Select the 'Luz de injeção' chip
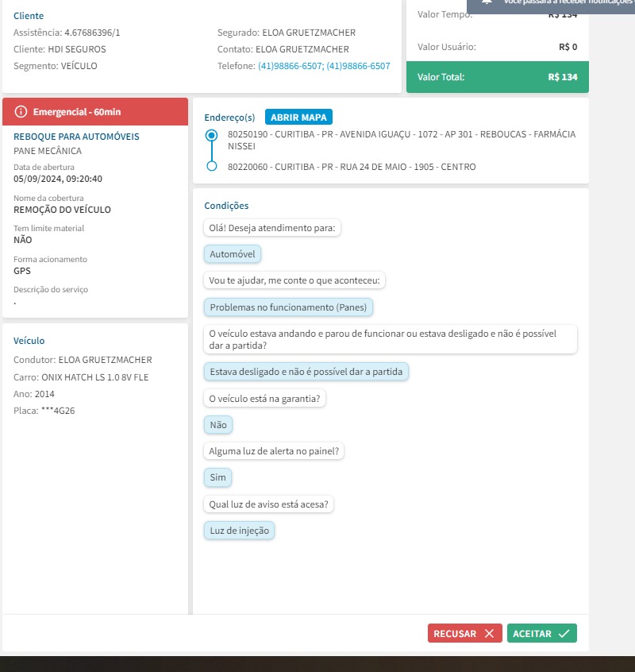 click(240, 531)
